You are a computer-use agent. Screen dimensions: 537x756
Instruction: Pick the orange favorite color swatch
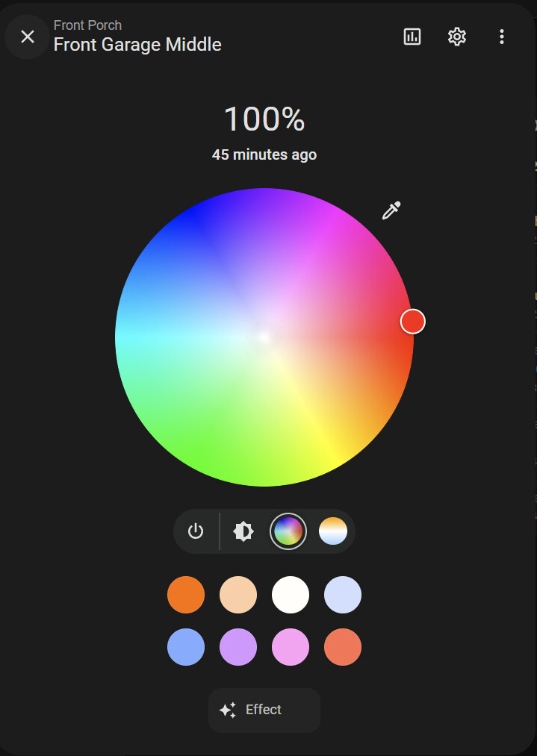coord(186,595)
